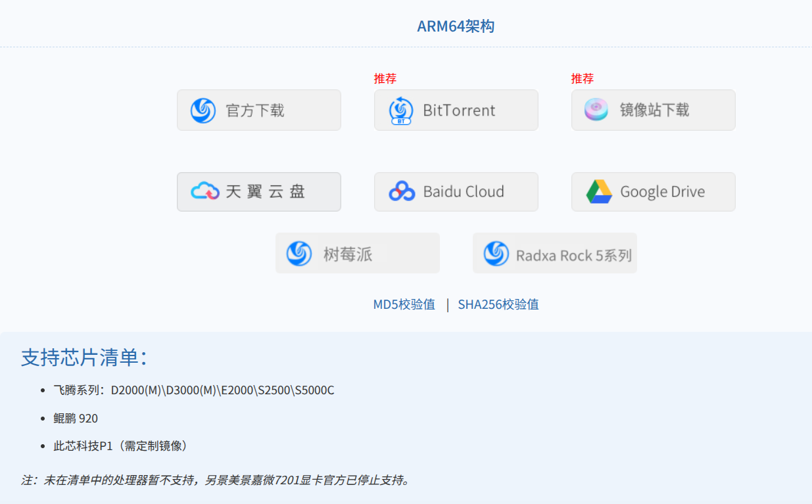Viewport: 812px width, 504px height.
Task: Open the 树莓派 image download
Action: (x=358, y=253)
